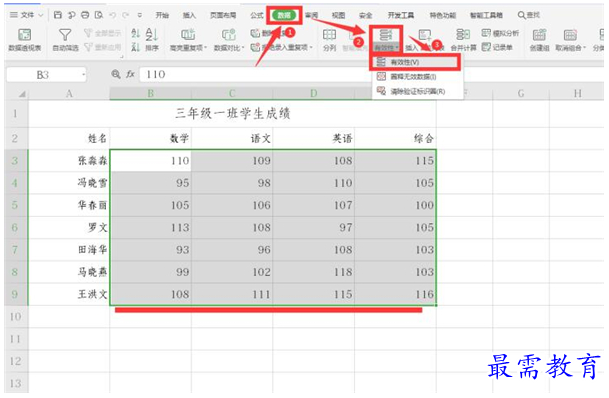Click the select-all corner triangle of grid
Image resolution: width=609 pixels, height=398 pixels.
22,94
